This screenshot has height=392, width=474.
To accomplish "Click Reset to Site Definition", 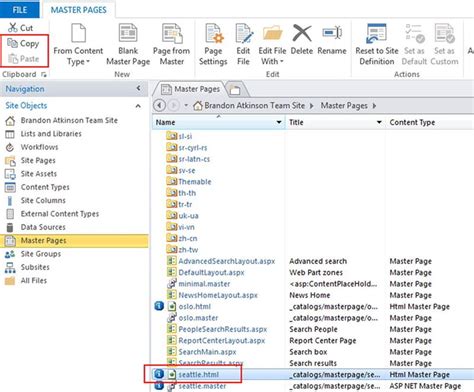I will (377, 45).
